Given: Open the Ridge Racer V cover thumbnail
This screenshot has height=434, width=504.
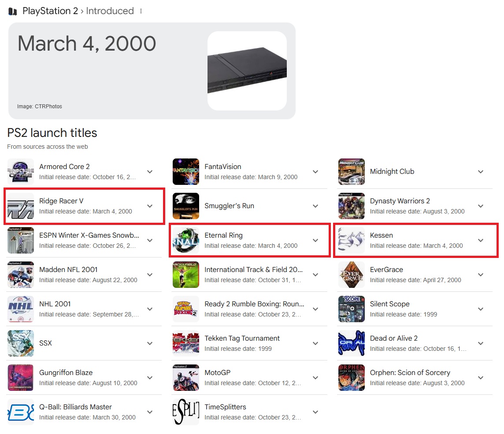Looking at the screenshot, I should coord(21,206).
